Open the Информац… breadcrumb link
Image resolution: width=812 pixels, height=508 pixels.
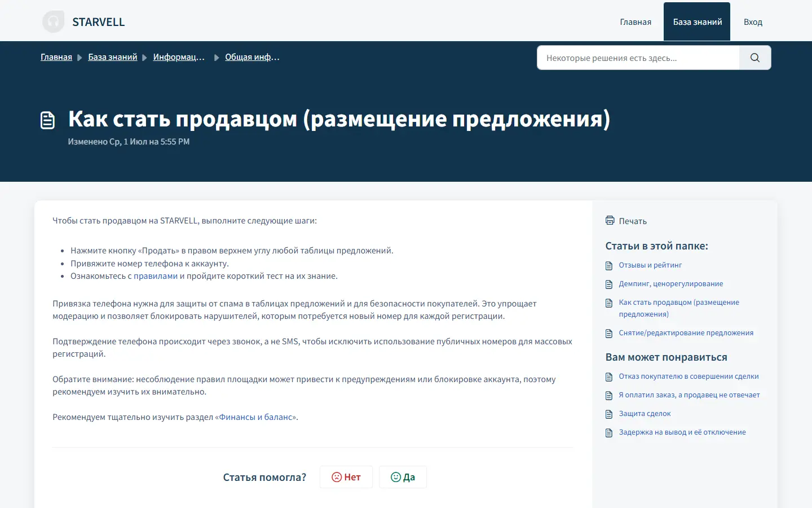pos(179,57)
